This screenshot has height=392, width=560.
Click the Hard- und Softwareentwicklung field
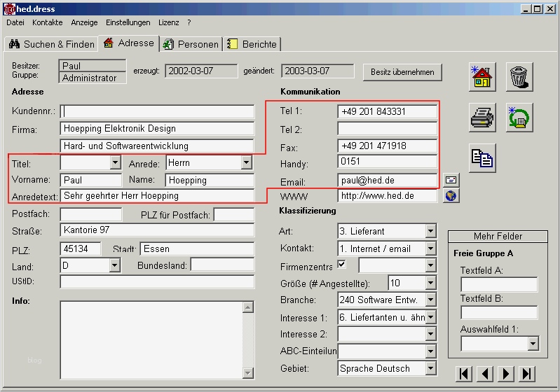157,146
